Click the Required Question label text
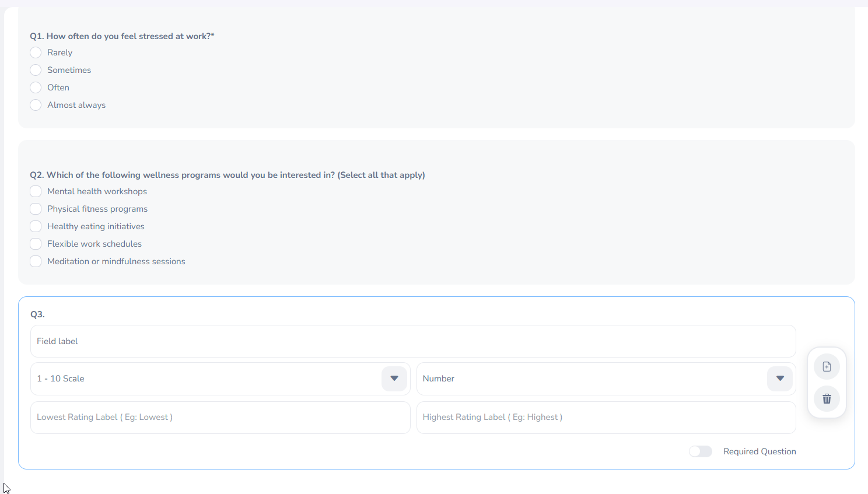Image resolution: width=868 pixels, height=494 pixels. [x=759, y=451]
